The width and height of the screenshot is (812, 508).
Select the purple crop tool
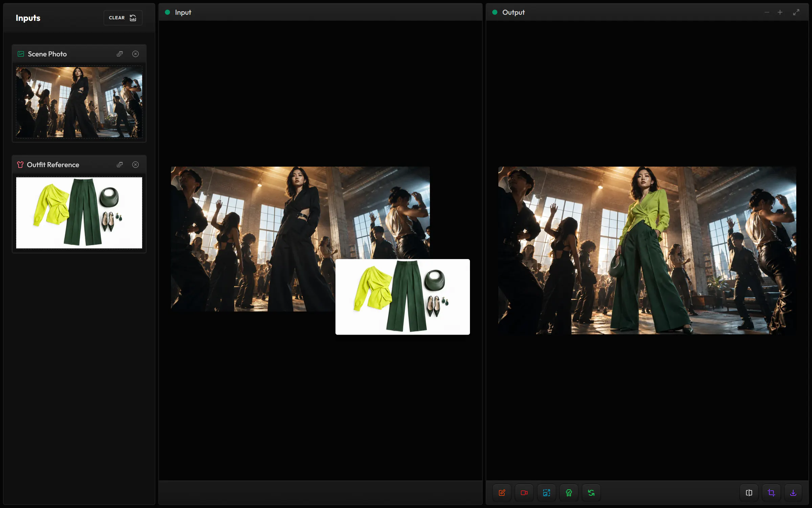tap(771, 493)
